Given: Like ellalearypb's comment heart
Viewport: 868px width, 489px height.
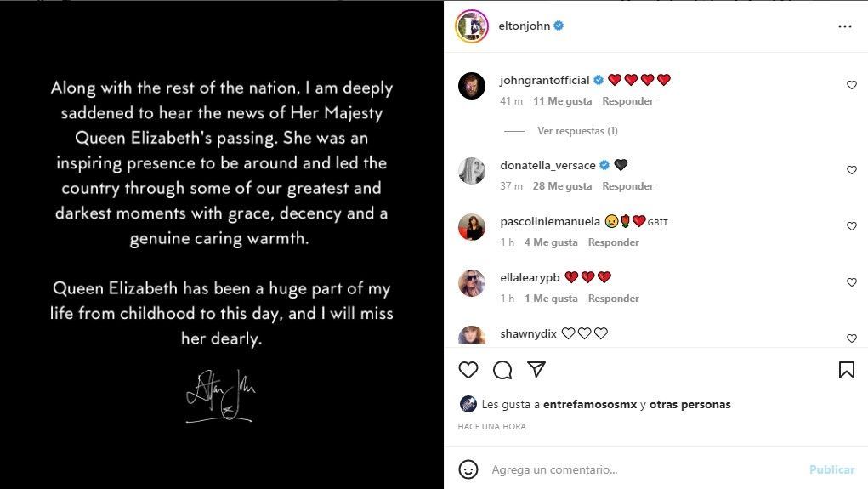Looking at the screenshot, I should click(851, 282).
